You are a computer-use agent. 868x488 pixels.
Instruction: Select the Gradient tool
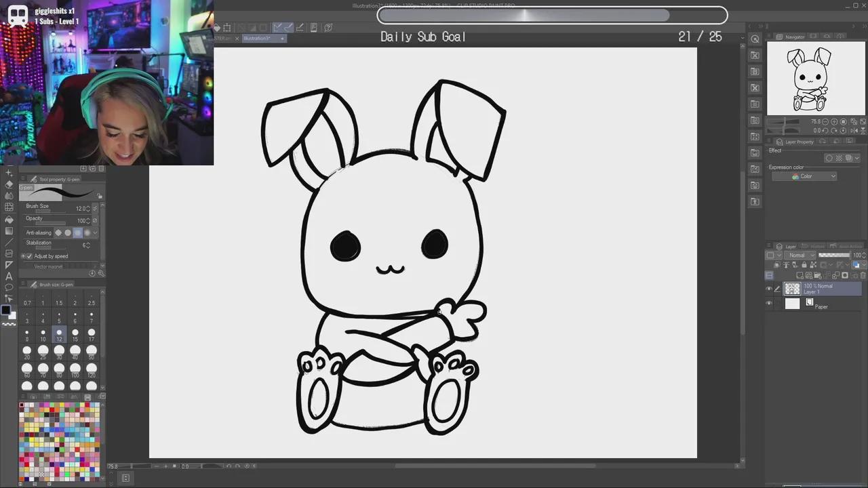tap(9, 230)
